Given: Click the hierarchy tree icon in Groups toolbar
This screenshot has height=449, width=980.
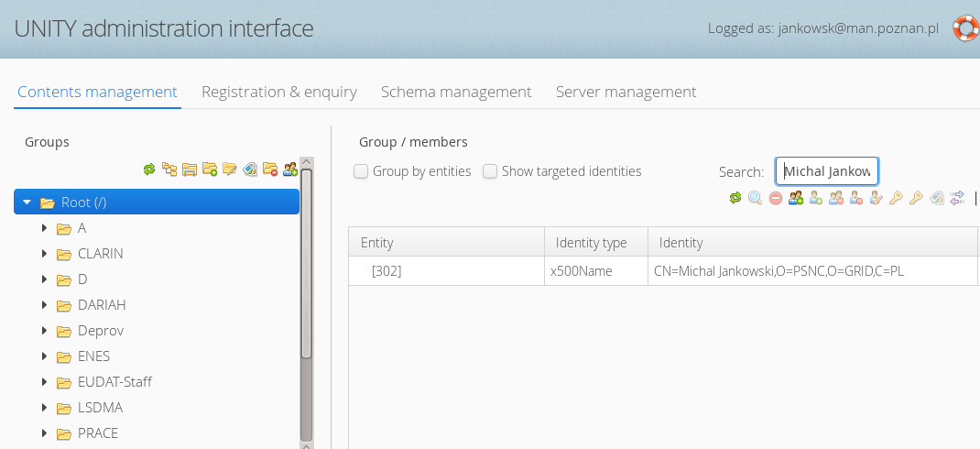Looking at the screenshot, I should (x=169, y=169).
